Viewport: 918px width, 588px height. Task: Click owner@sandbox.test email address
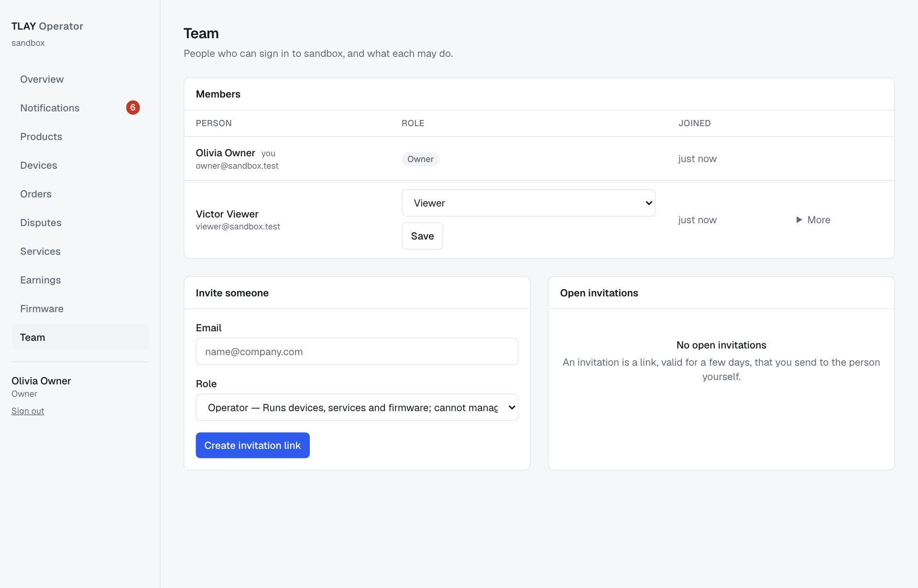point(237,166)
